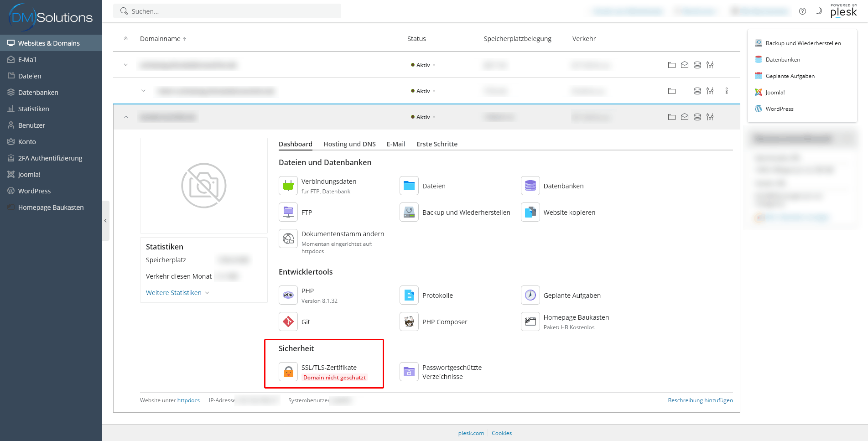Click the Beschreibung hinzufügen link
The image size is (868, 441).
(x=700, y=400)
